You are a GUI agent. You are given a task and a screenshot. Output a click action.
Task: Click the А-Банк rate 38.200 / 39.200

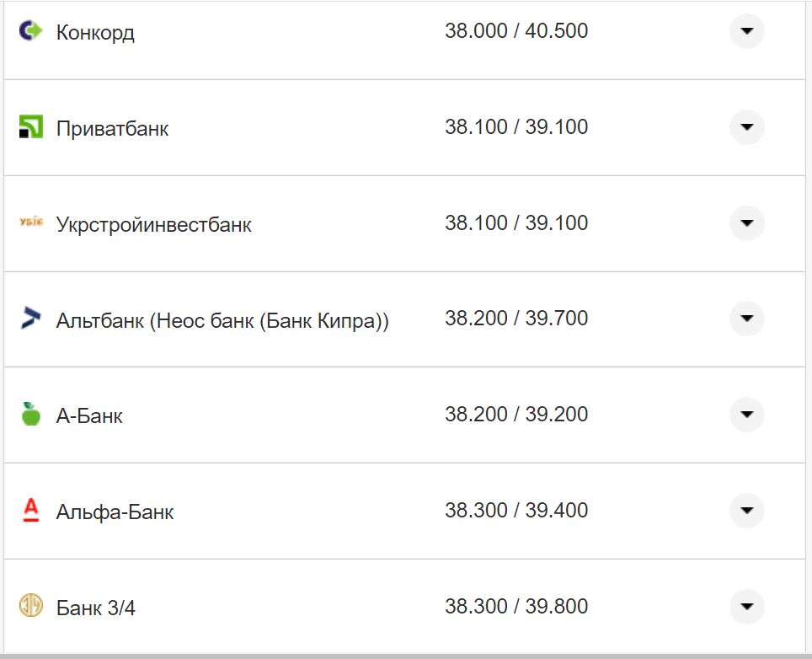(516, 415)
